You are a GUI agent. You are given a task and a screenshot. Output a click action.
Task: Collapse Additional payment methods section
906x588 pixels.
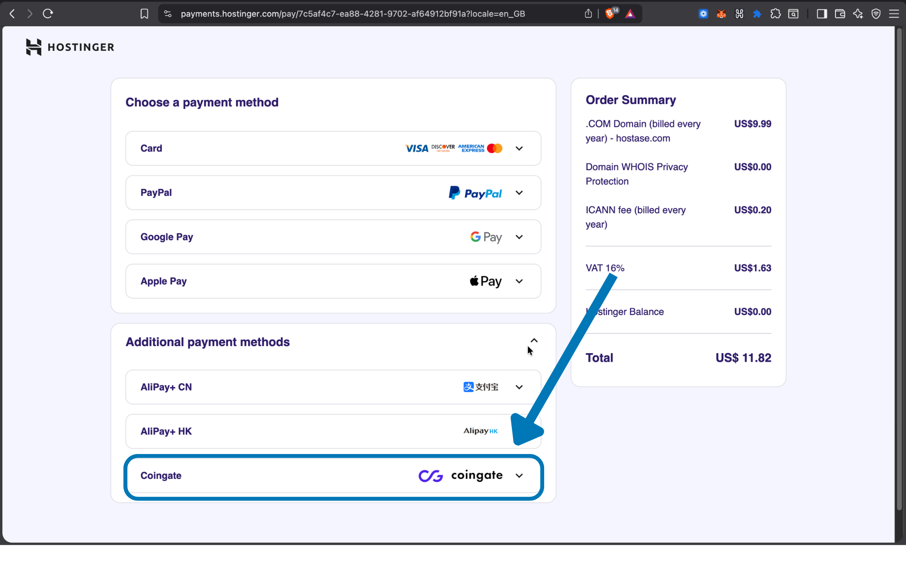534,340
